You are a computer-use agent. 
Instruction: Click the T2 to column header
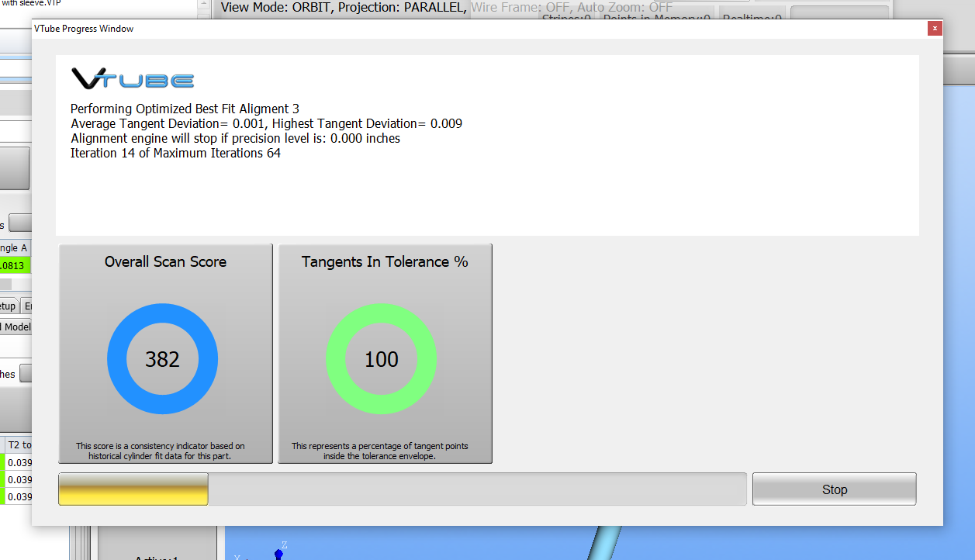pos(17,444)
